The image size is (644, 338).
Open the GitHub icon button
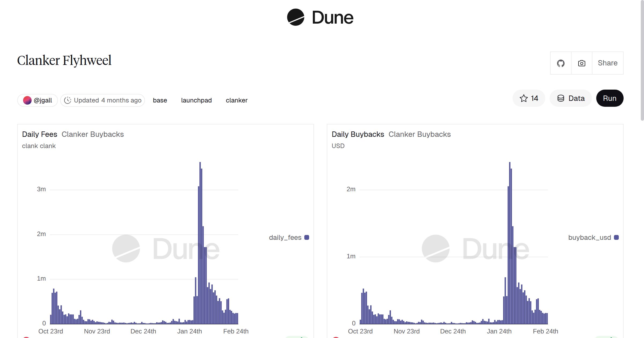click(x=561, y=63)
